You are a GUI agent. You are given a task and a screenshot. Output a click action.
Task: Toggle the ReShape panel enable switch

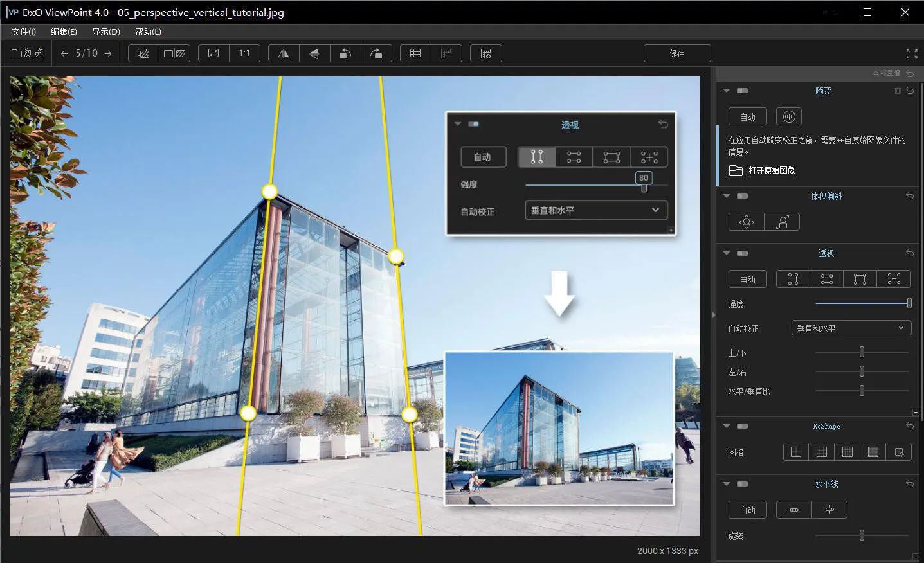coord(742,426)
